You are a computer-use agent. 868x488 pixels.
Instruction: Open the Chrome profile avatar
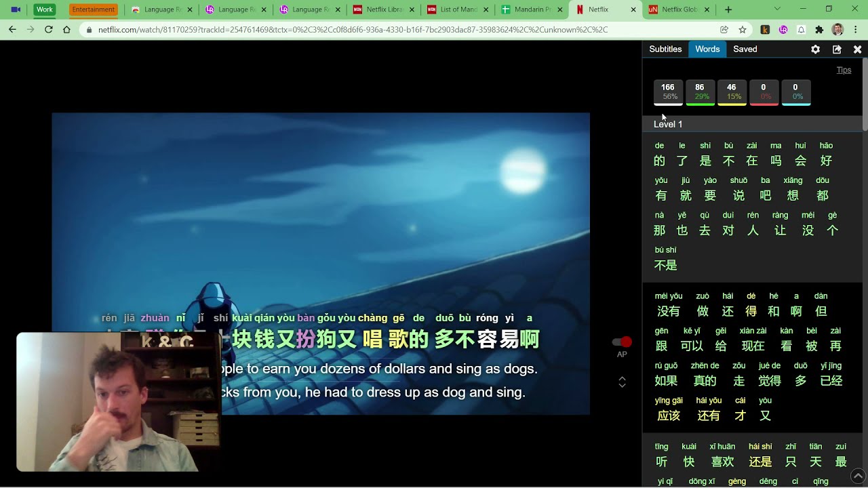tap(837, 30)
